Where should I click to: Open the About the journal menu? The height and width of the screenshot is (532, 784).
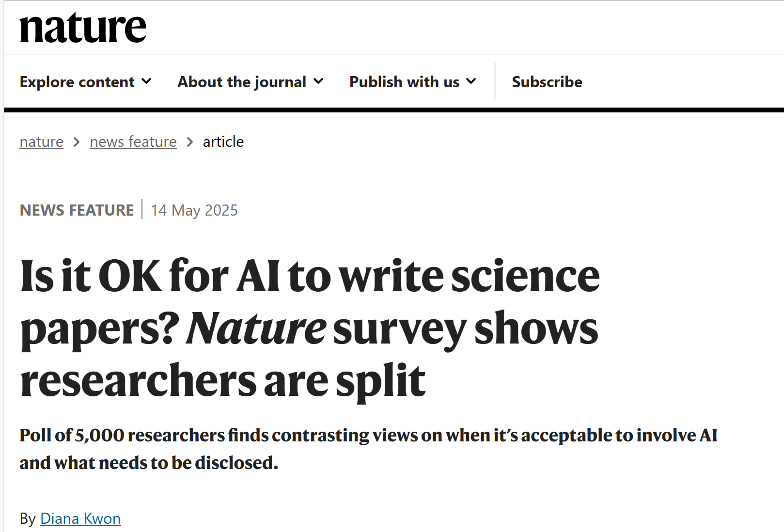pos(242,82)
